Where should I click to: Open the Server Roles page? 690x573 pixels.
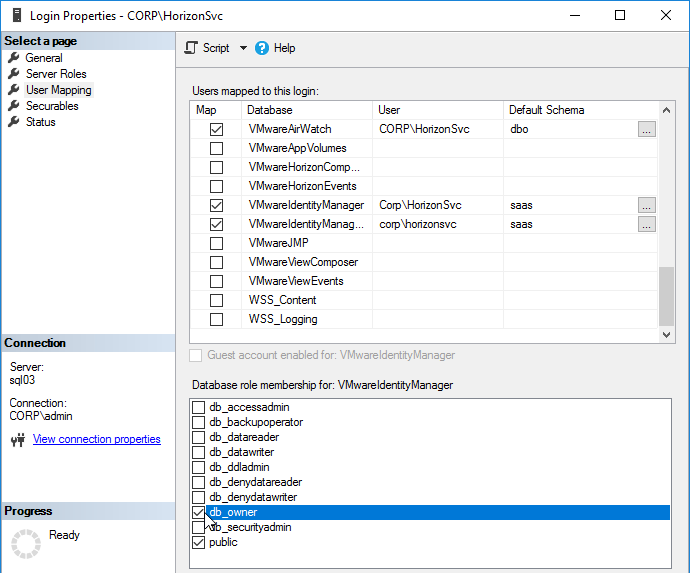(x=56, y=74)
